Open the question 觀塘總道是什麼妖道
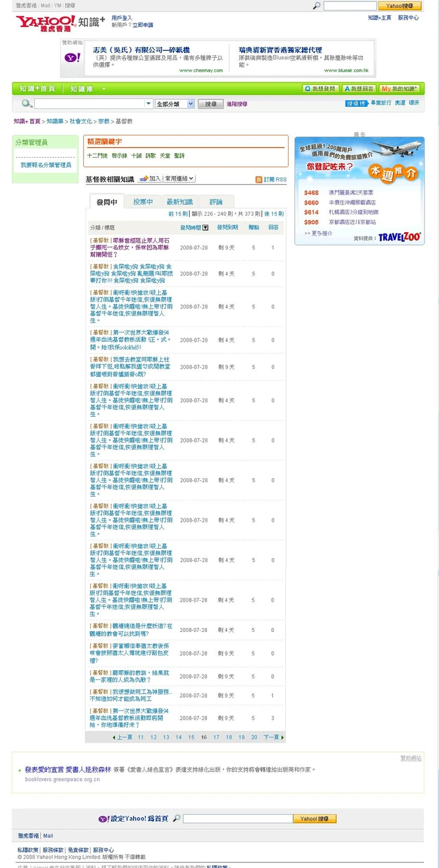439x868 pixels. pos(131,630)
